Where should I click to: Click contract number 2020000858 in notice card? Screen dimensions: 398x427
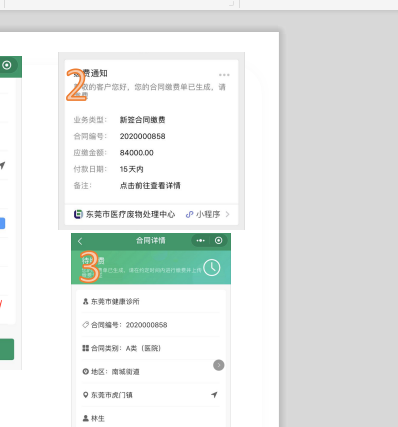point(142,136)
